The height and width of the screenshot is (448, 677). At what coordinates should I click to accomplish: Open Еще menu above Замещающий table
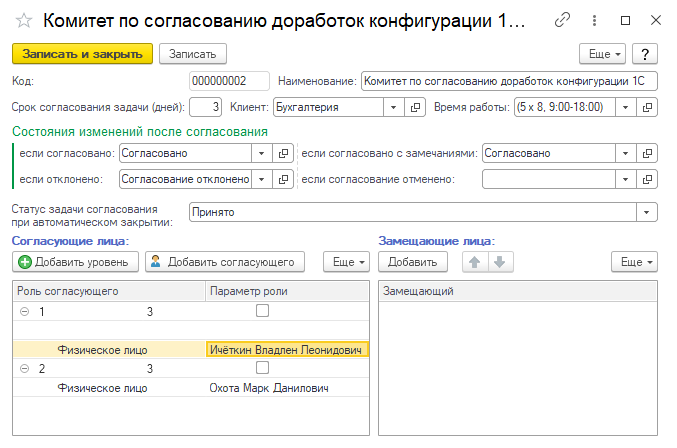coord(634,262)
